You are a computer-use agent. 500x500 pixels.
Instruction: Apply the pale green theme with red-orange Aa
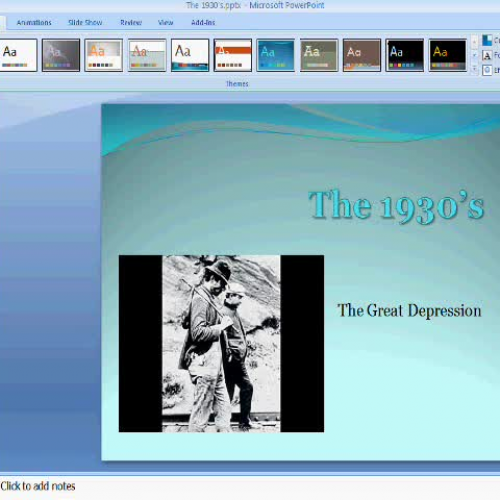tap(147, 55)
